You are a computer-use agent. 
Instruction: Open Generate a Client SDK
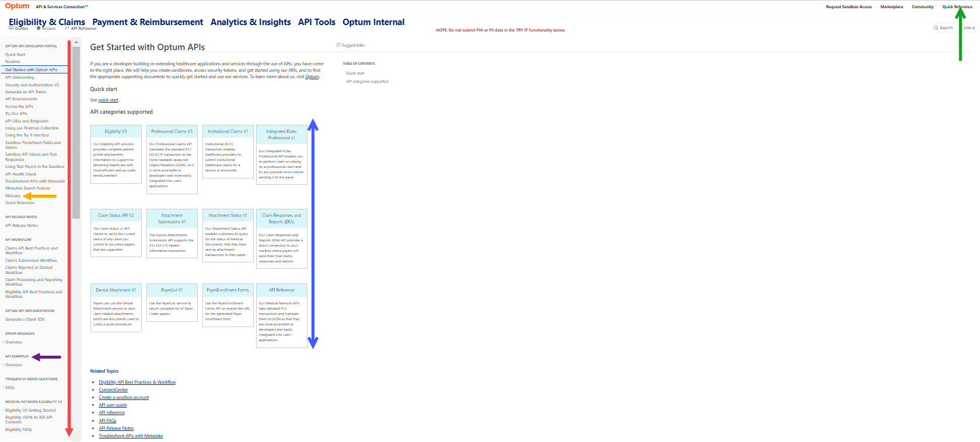[25, 320]
